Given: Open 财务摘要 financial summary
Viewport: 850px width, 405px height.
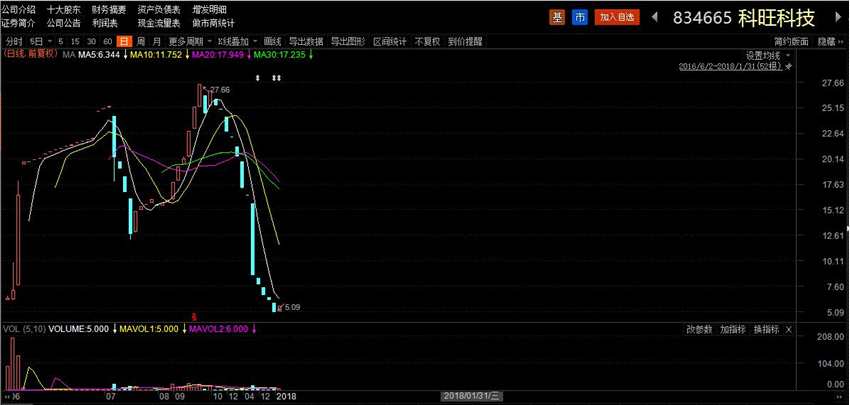Looking at the screenshot, I should pyautogui.click(x=109, y=9).
